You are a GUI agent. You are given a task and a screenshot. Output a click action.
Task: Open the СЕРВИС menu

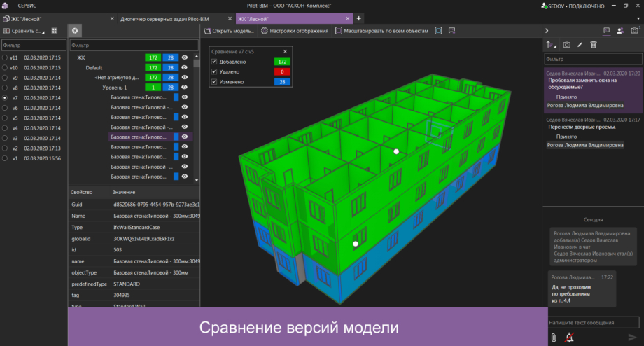pos(27,6)
